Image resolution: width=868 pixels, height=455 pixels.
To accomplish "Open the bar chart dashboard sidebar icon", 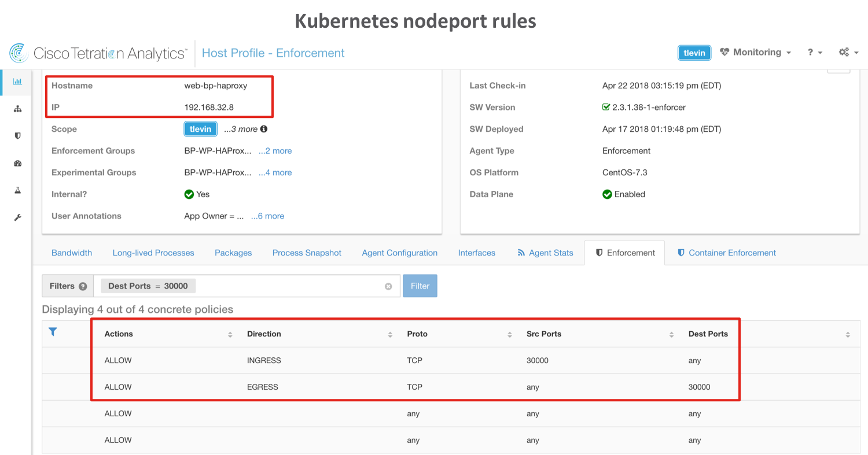I will pos(17,82).
